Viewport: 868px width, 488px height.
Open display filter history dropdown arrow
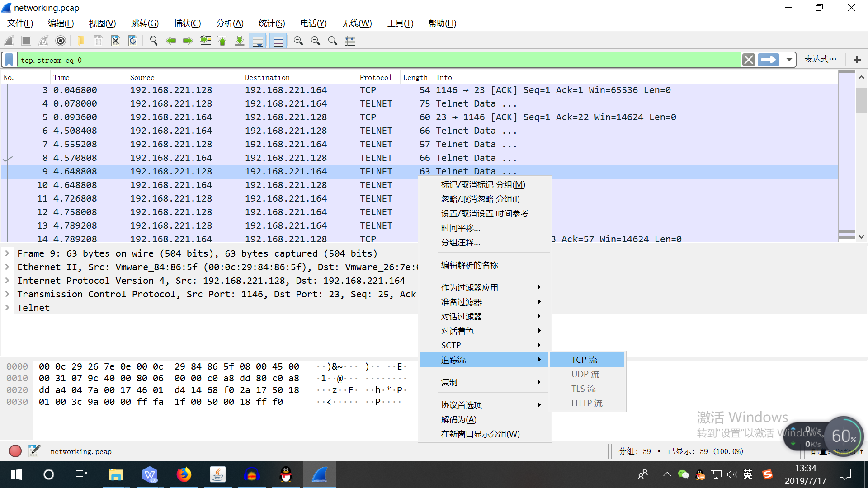click(x=789, y=60)
